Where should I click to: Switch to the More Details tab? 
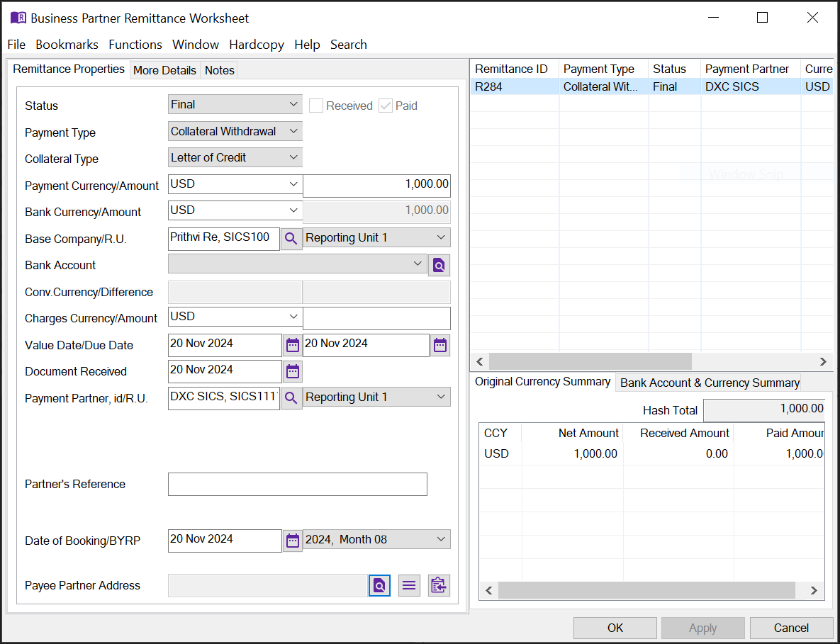pyautogui.click(x=164, y=70)
